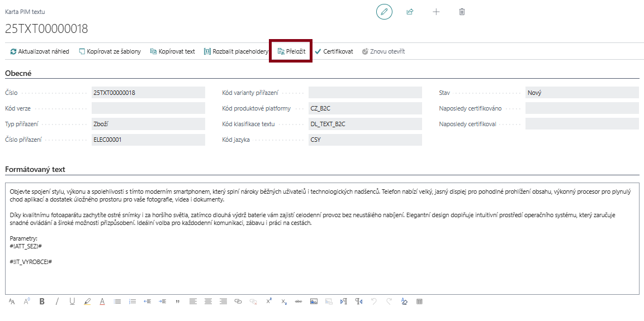Screen dimensions: 644x321
Task: Click the edit pencil icon
Action: click(x=384, y=12)
